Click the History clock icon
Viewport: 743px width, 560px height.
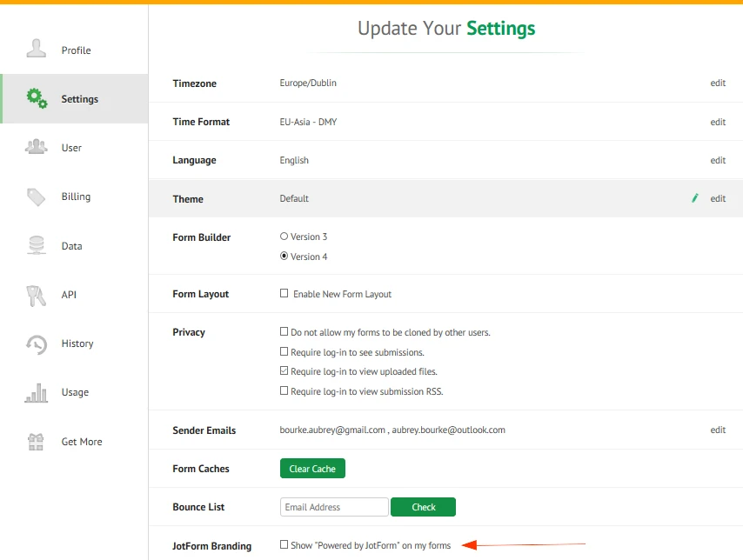(x=37, y=344)
